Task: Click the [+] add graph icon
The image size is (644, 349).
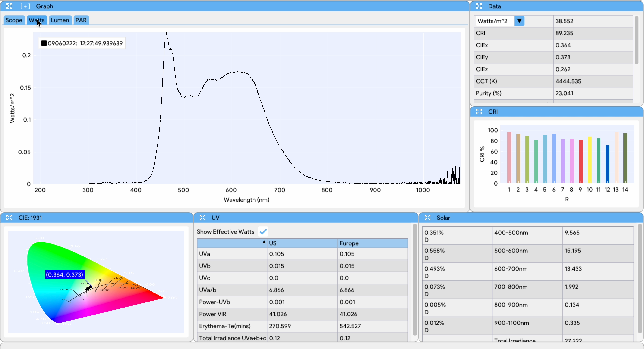Action: pyautogui.click(x=25, y=6)
